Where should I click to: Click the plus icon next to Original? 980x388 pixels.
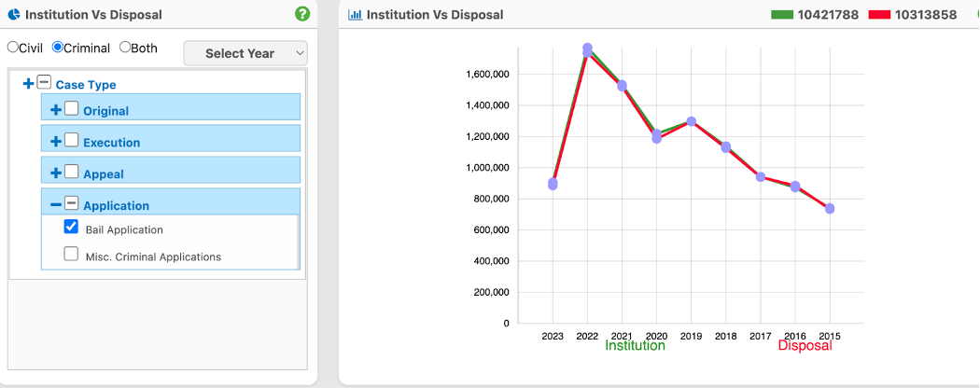tap(56, 110)
